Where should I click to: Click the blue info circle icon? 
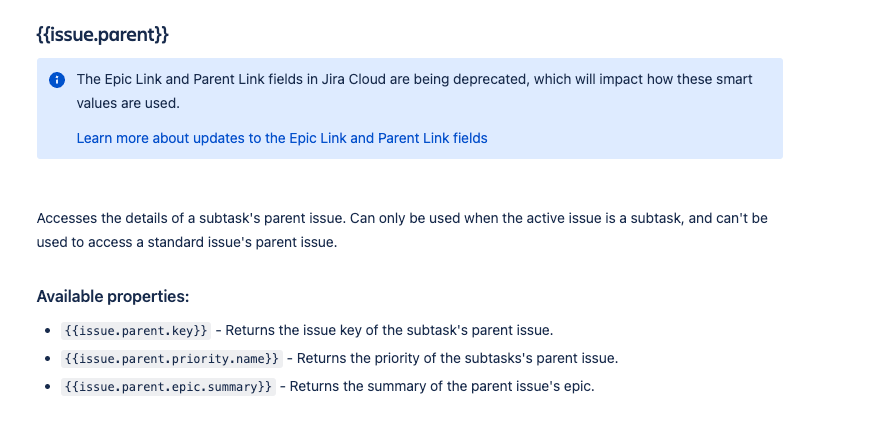(57, 80)
